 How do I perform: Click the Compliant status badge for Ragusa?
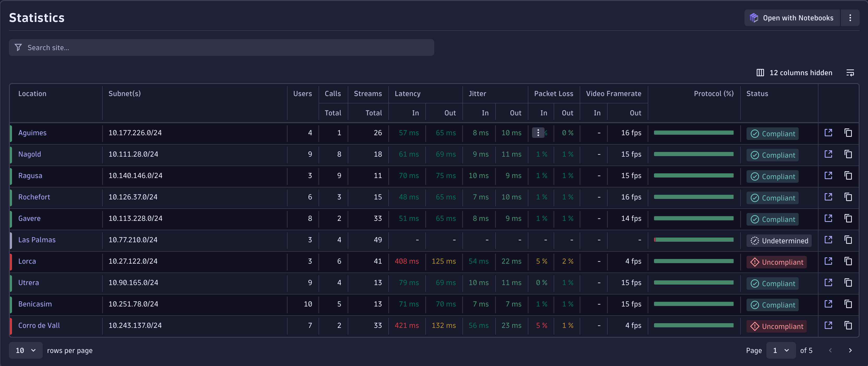[x=772, y=176]
